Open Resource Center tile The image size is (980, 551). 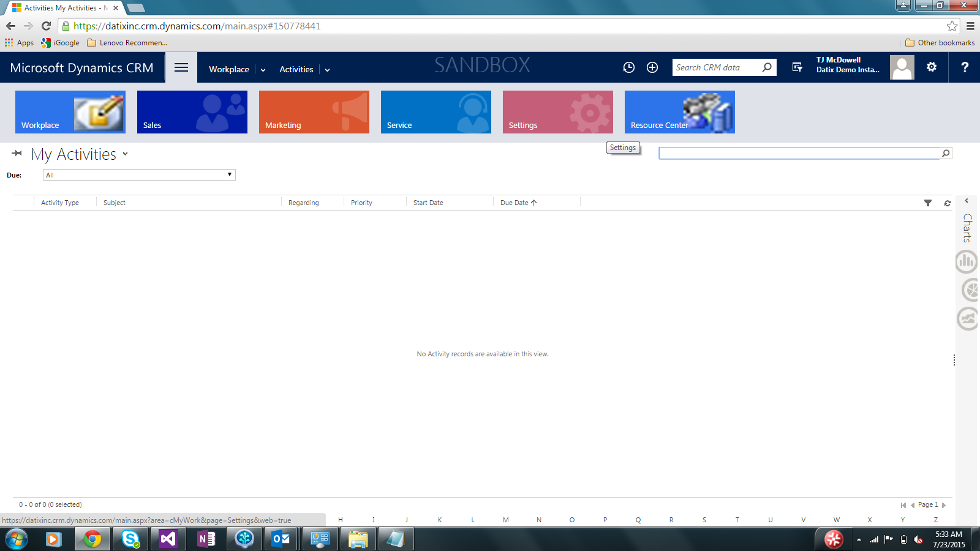[x=680, y=112]
